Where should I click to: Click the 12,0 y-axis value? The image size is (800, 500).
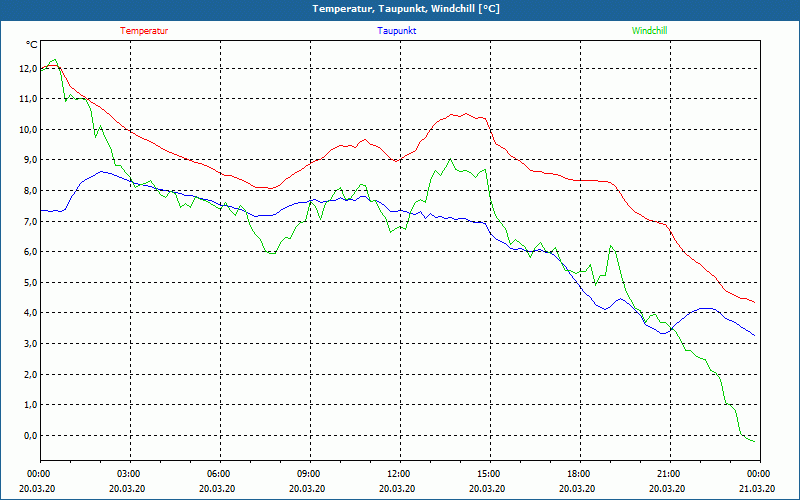click(28, 69)
